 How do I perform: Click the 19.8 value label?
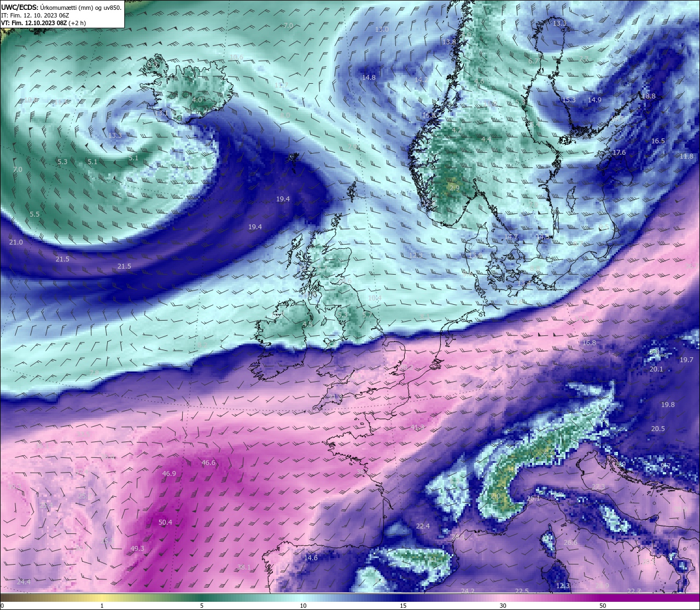coord(668,405)
